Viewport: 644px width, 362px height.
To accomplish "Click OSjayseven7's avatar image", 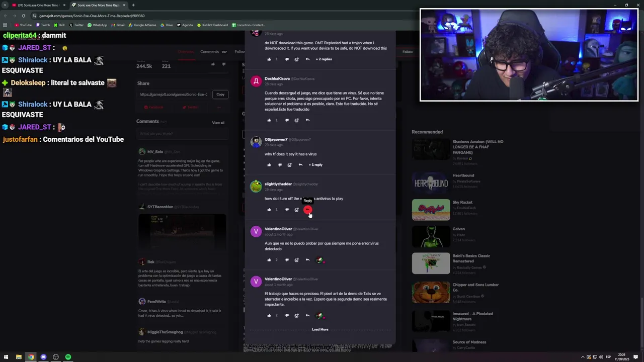I will pos(256,142).
